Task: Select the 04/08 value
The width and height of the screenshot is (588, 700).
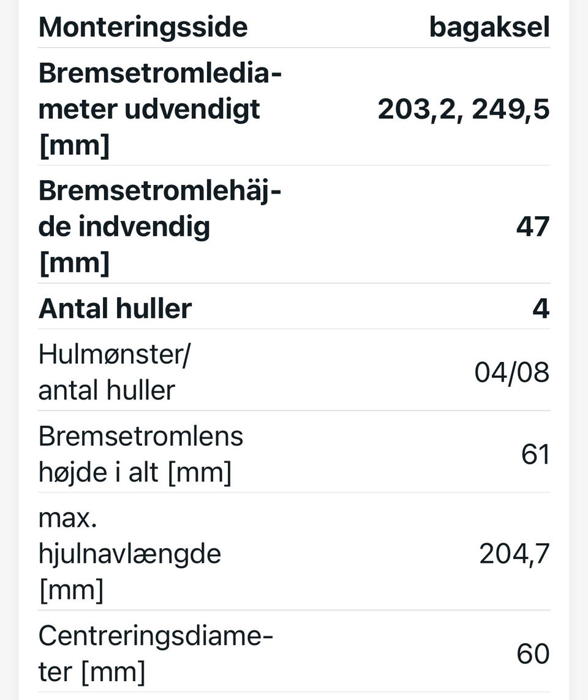Action: coord(511,372)
